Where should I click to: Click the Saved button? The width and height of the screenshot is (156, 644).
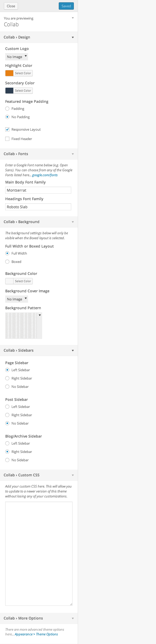click(66, 6)
